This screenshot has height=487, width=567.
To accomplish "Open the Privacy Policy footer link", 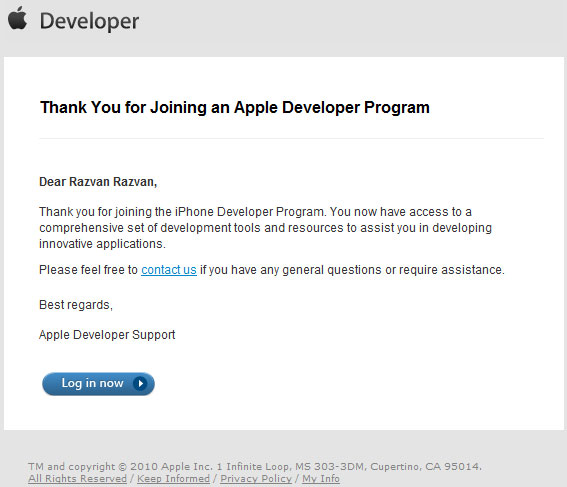I will coord(256,478).
